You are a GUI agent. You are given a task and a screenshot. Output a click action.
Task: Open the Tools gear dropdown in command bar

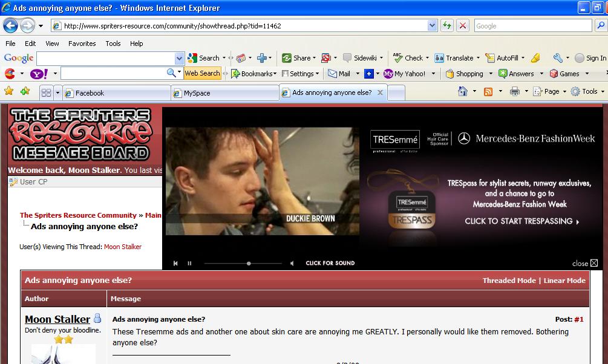pyautogui.click(x=603, y=92)
